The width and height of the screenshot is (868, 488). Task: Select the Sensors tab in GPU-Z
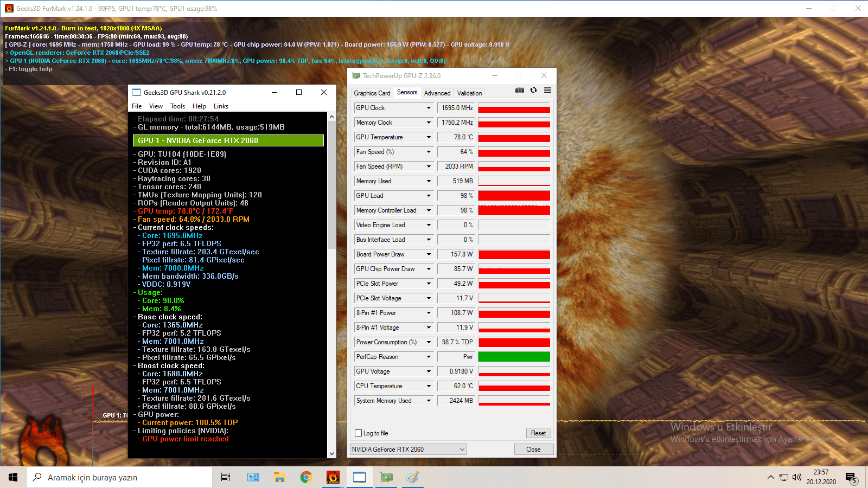point(407,93)
